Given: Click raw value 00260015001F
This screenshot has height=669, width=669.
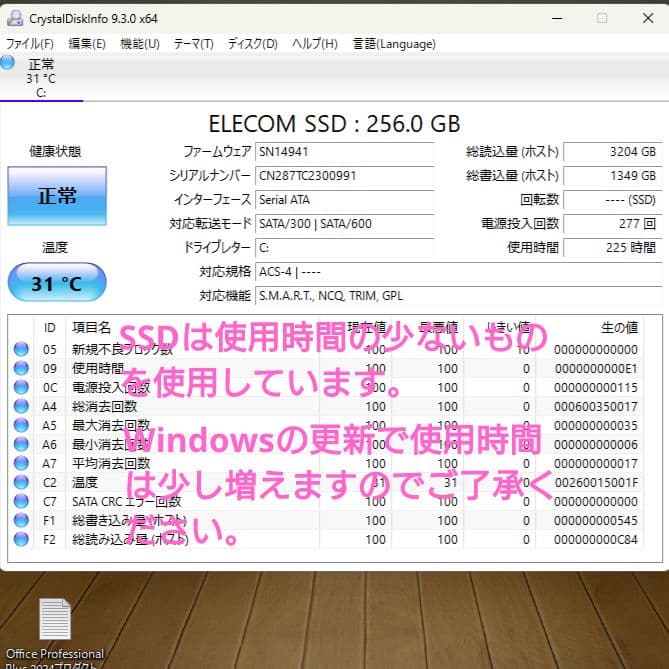Looking at the screenshot, I should (596, 483).
